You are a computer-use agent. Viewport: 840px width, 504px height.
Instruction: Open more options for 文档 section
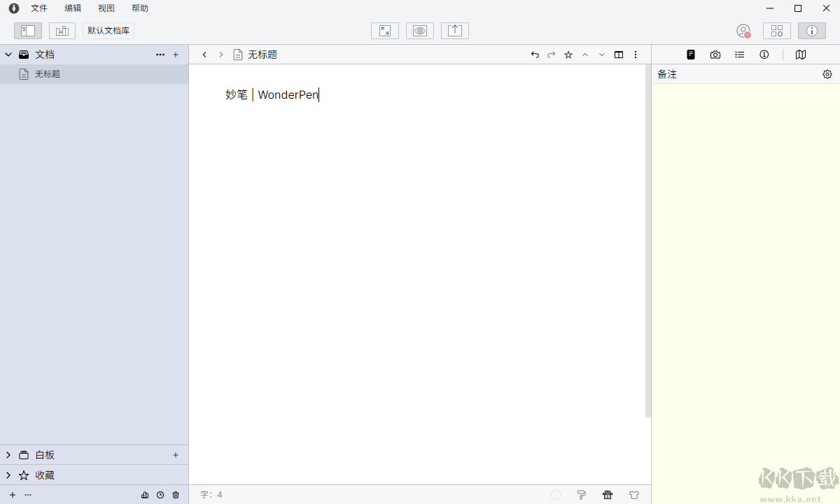(x=160, y=55)
